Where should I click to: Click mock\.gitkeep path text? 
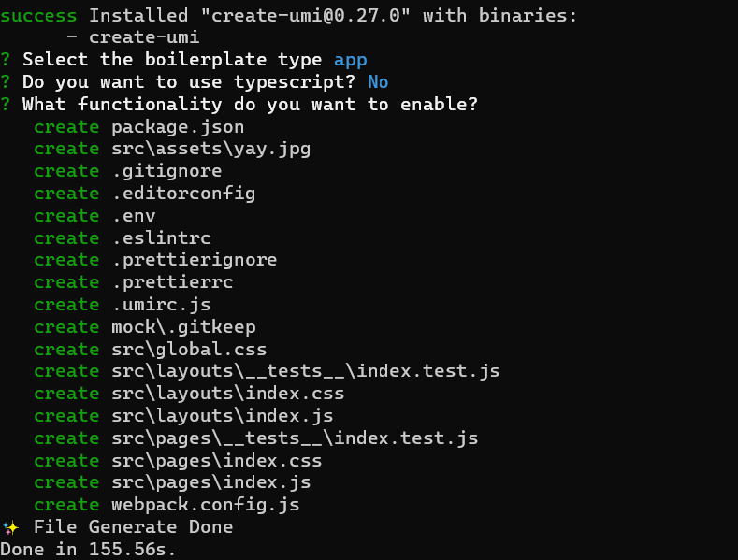[x=183, y=327]
